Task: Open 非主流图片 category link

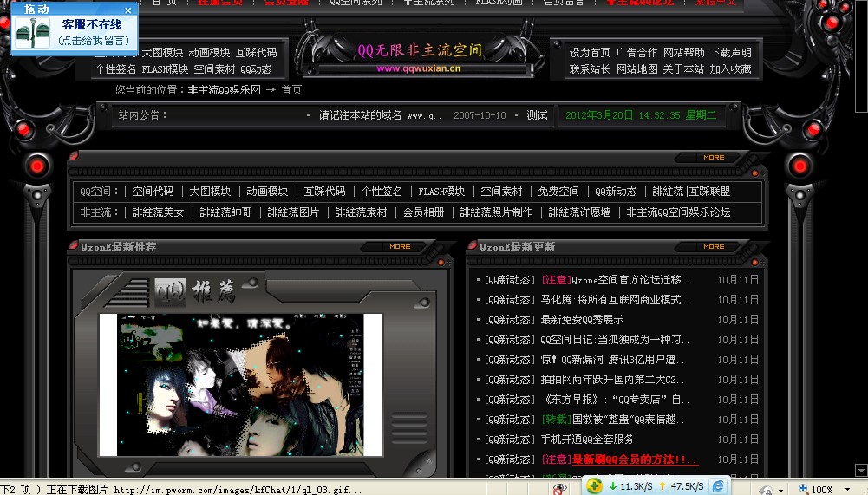Action: (293, 212)
